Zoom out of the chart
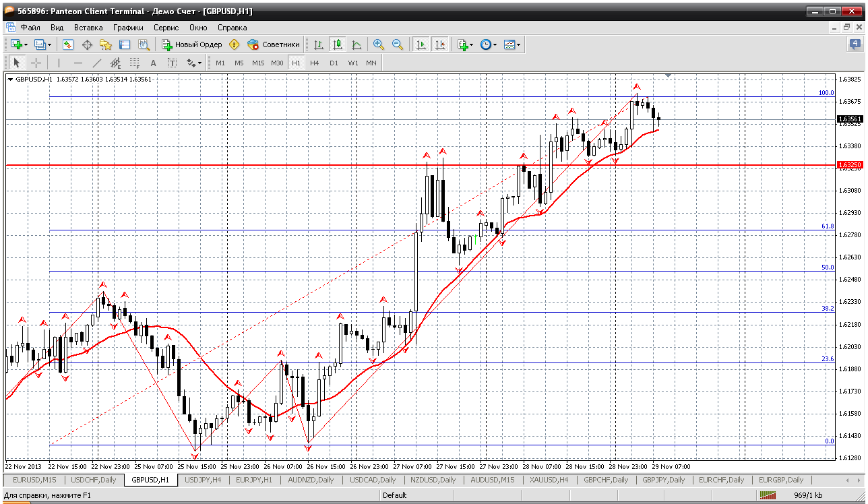Viewport: 868px width, 504px height. 398,44
